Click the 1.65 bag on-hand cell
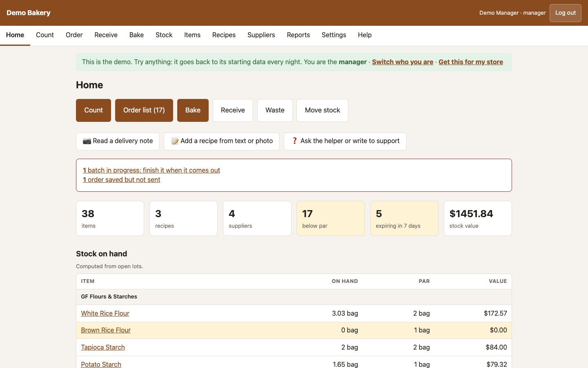This screenshot has width=588, height=368. point(345,364)
